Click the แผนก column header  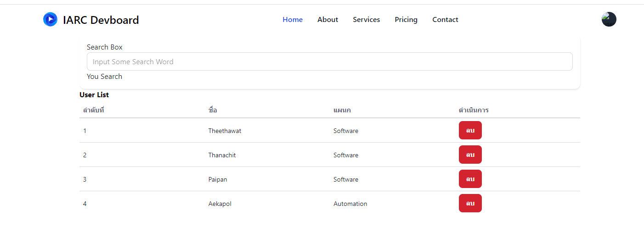pyautogui.click(x=342, y=110)
